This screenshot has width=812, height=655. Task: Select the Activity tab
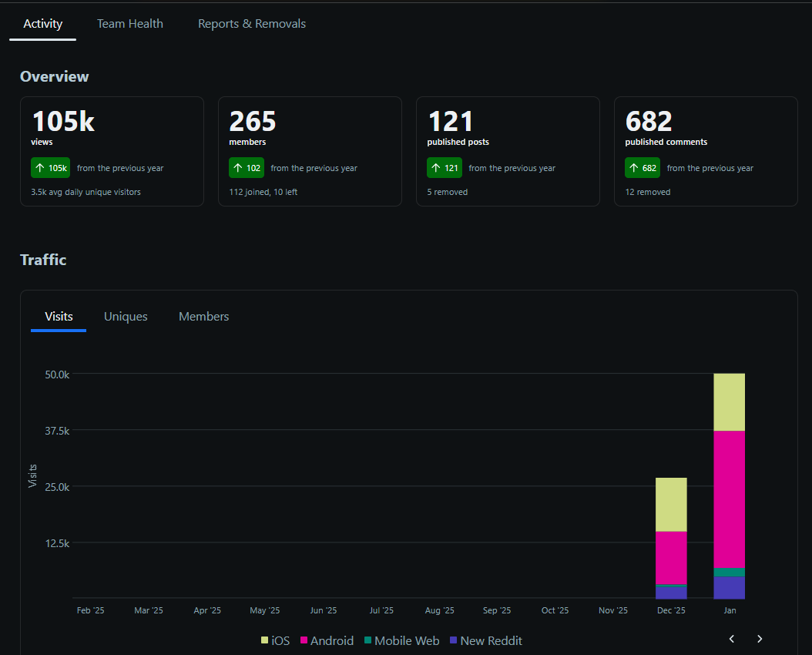42,23
